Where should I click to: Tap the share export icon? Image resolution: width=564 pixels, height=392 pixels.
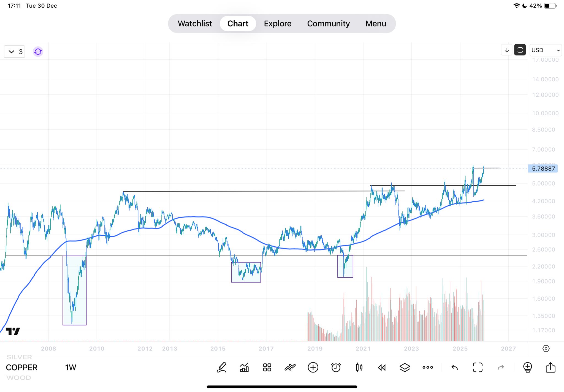(x=550, y=367)
